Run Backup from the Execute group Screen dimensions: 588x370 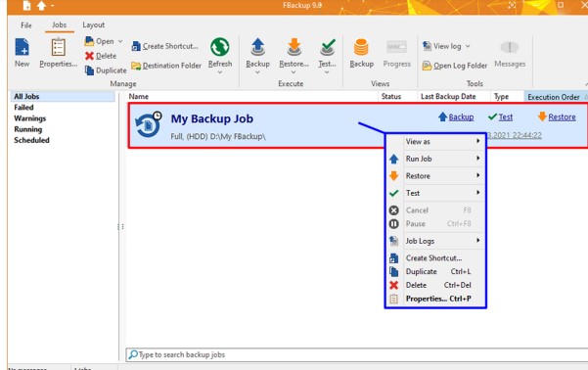[257, 53]
